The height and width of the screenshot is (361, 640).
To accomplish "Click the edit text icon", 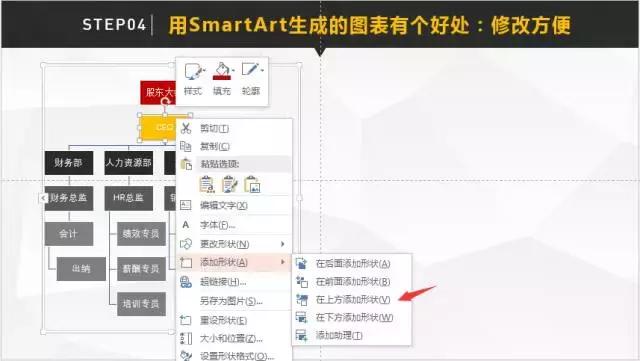I will [x=186, y=205].
